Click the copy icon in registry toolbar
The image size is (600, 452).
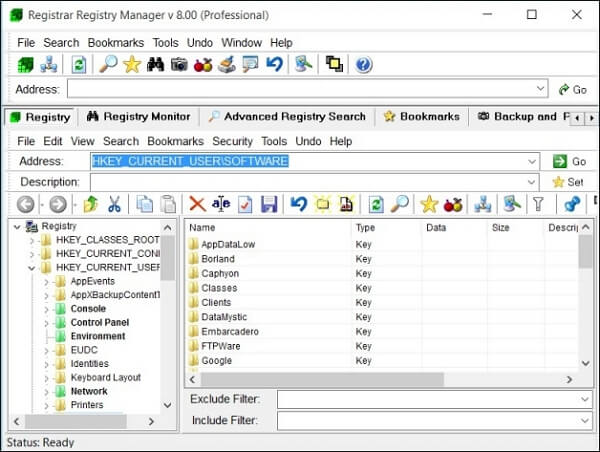tap(145, 204)
